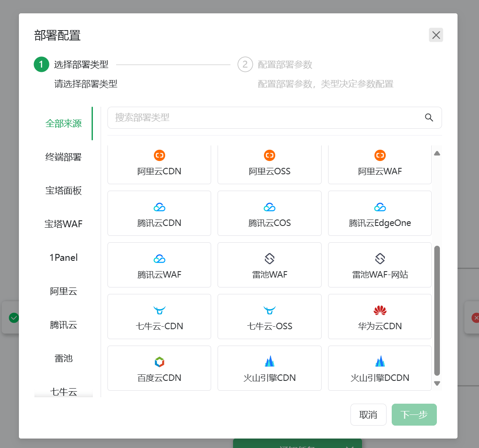Viewport: 479px width, 448px height.
Task: Filter by the 1Panel category
Action: (64, 257)
